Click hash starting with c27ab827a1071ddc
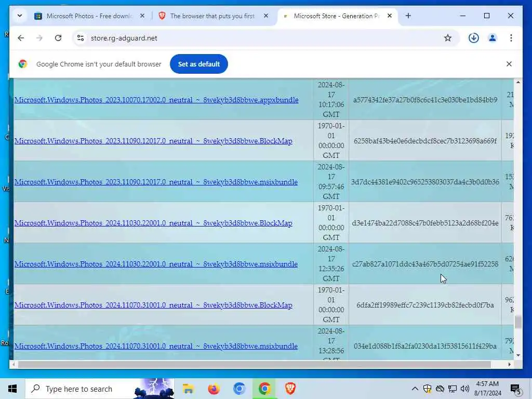The image size is (532, 399). pos(425,264)
